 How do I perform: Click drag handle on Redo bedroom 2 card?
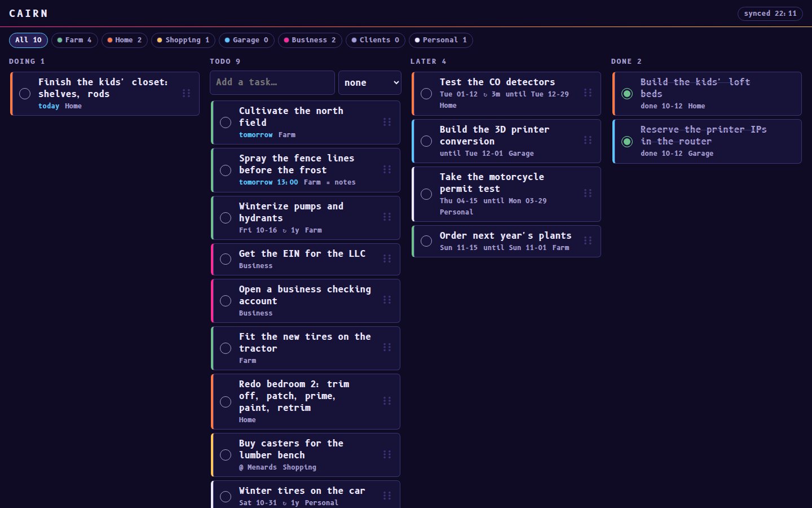[x=387, y=401]
